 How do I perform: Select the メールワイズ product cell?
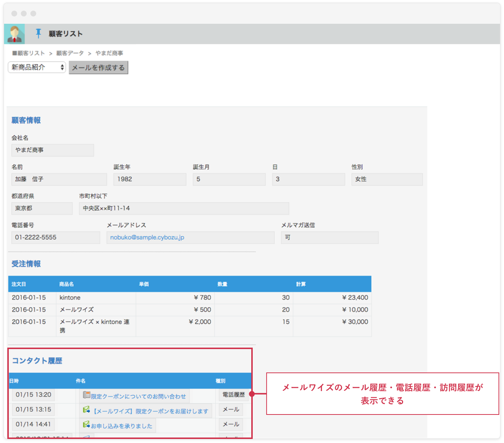[x=96, y=310]
